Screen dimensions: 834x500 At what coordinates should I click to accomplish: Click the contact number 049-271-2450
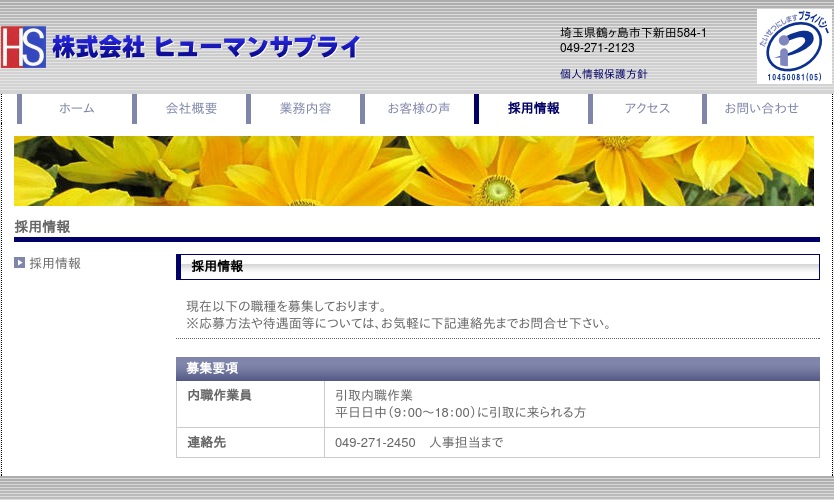[x=375, y=442]
